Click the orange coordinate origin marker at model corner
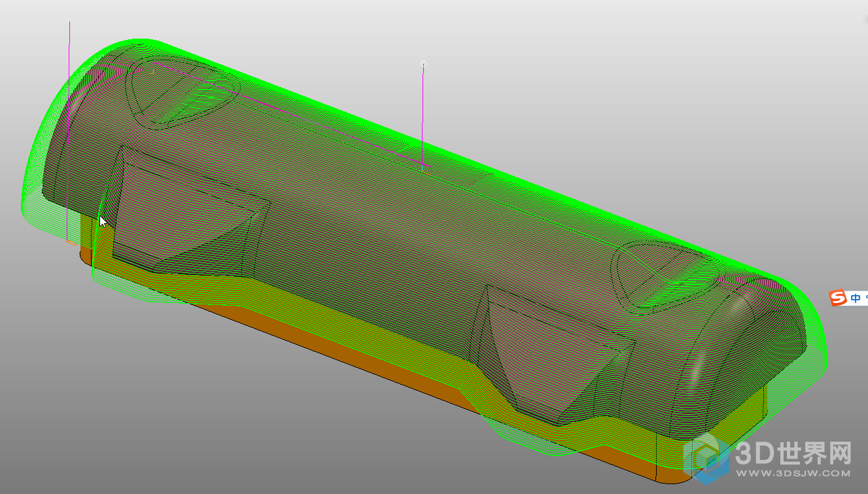The image size is (868, 494). coord(72,243)
